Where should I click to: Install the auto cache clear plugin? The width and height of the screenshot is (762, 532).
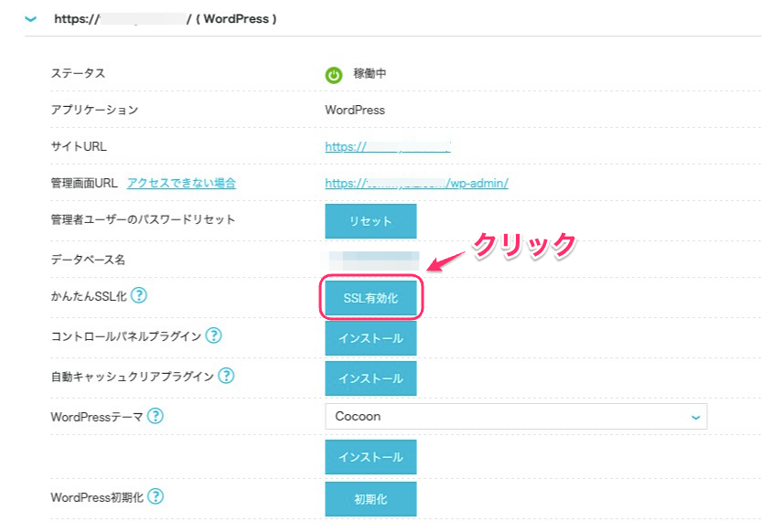[x=370, y=378]
